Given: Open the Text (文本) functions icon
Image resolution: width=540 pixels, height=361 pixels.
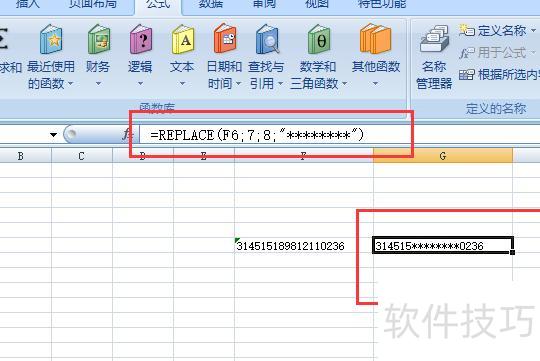Looking at the screenshot, I should [x=183, y=39].
